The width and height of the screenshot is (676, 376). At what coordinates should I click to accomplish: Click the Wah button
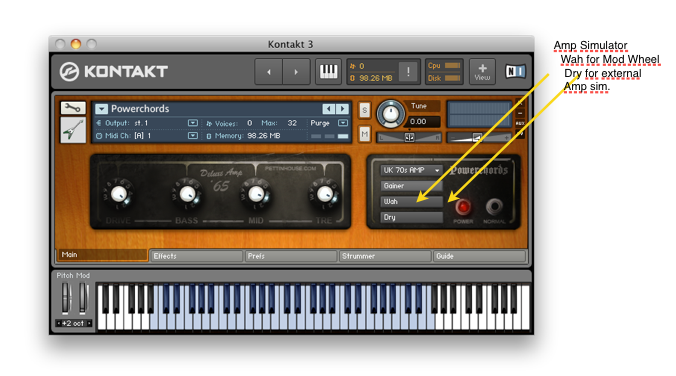point(411,201)
